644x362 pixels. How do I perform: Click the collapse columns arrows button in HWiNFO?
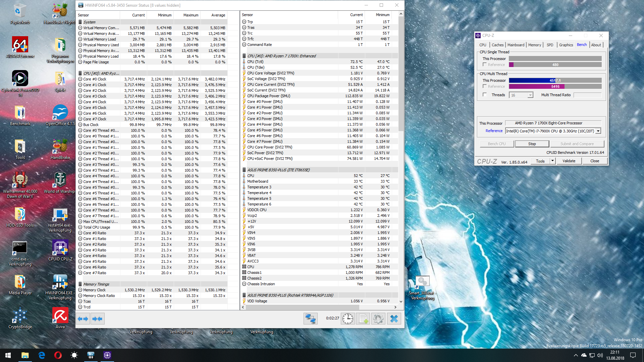coord(97,319)
